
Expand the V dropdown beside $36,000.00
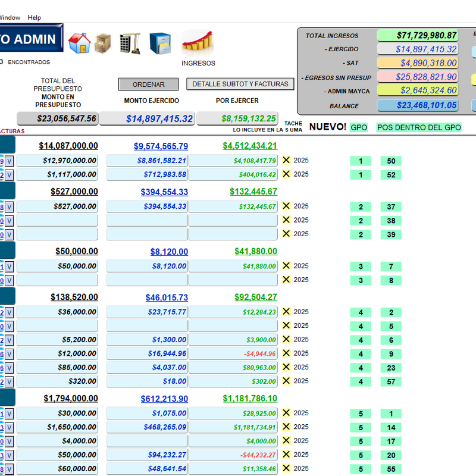[10, 312]
